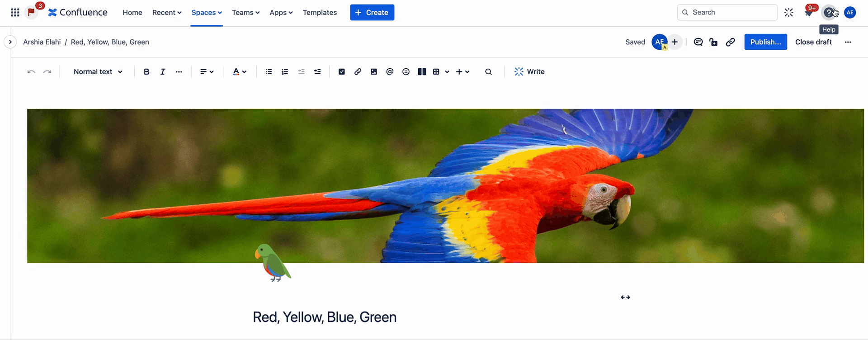This screenshot has height=340, width=868.
Task: Go to Home in top navigation
Action: point(132,12)
